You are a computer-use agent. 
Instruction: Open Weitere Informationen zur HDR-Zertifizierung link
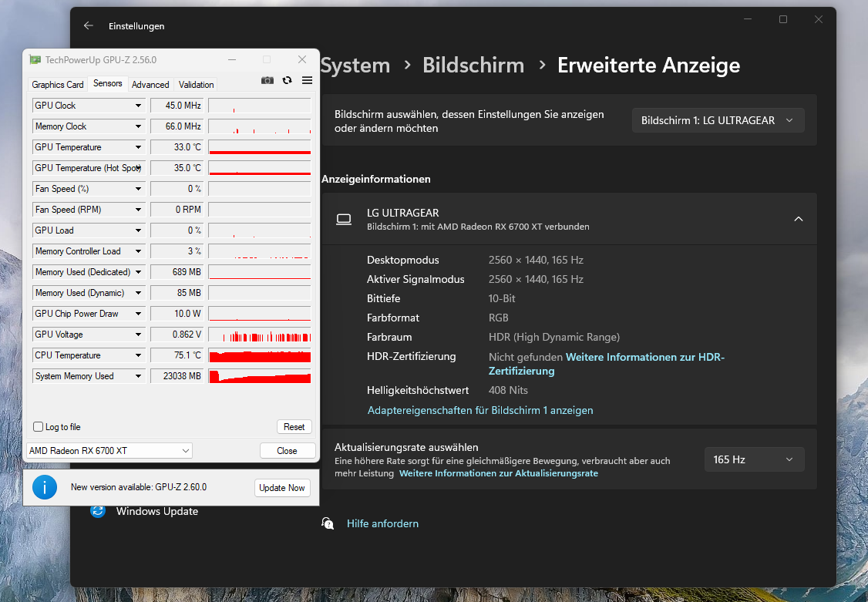tap(606, 364)
